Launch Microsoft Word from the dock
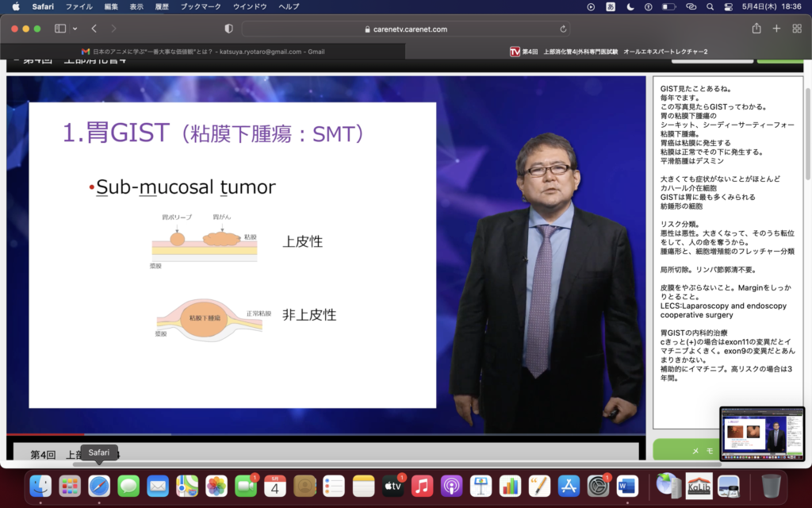This screenshot has height=508, width=812. coord(627,486)
